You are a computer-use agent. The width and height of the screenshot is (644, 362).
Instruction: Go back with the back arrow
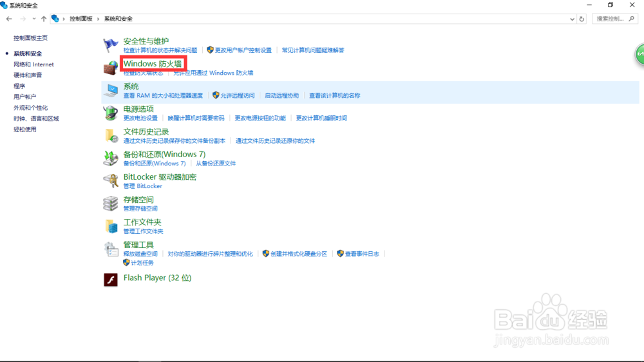[x=9, y=19]
